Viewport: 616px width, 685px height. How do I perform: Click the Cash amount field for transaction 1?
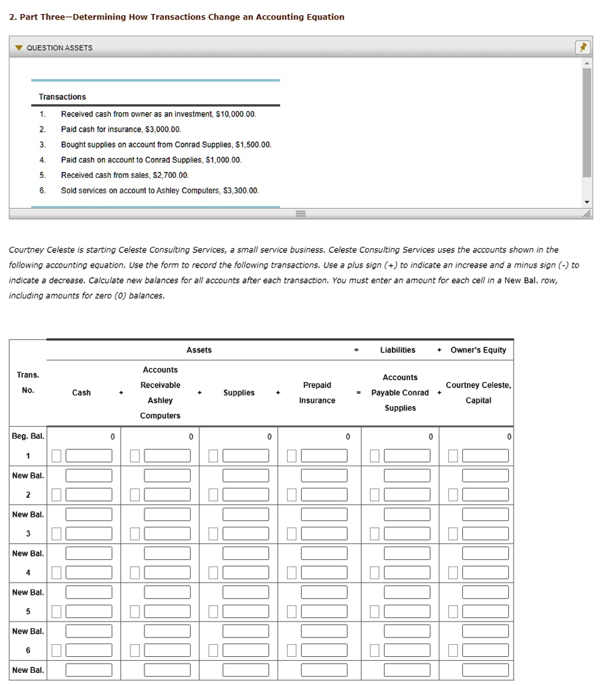point(89,456)
